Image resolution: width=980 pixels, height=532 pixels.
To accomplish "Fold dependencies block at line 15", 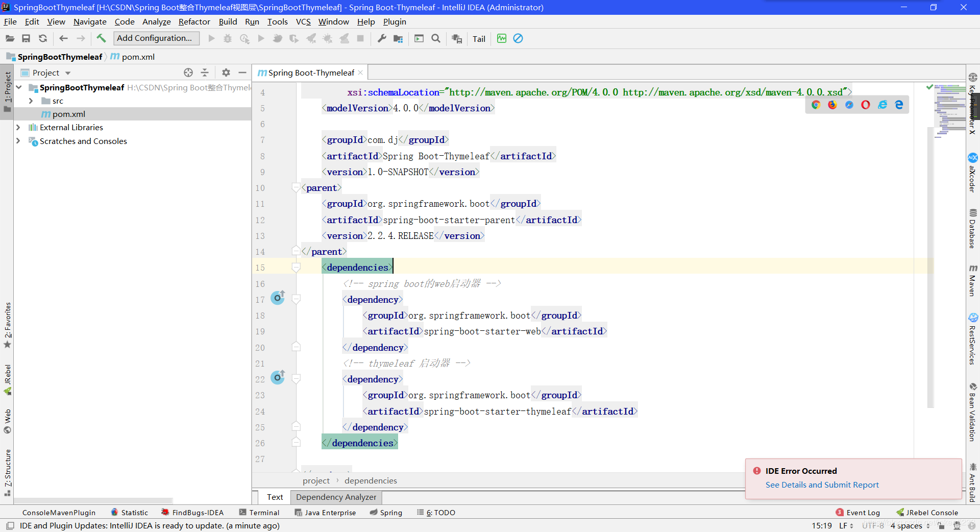I will pos(296,267).
